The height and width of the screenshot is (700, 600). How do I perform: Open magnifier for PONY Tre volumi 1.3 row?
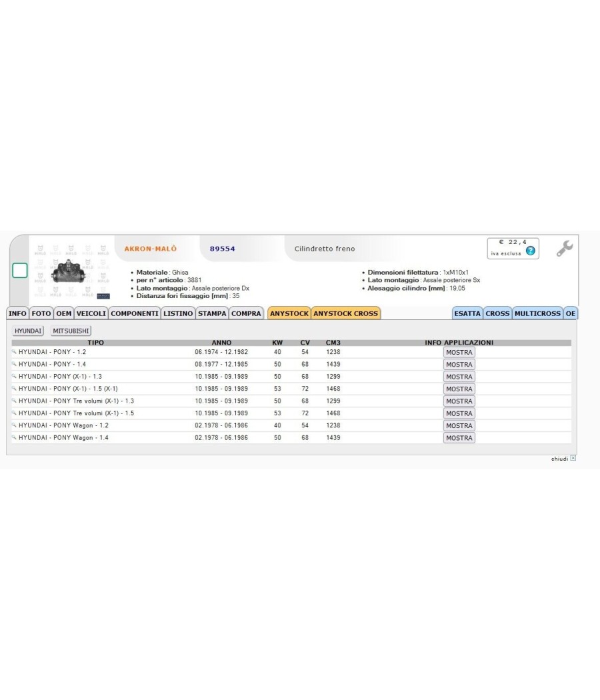tap(14, 401)
